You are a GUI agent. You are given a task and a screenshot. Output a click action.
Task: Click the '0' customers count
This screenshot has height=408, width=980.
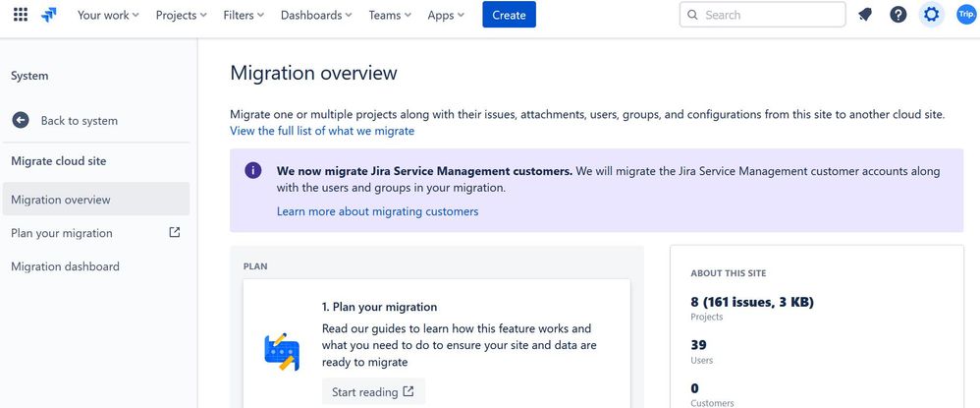pos(694,388)
